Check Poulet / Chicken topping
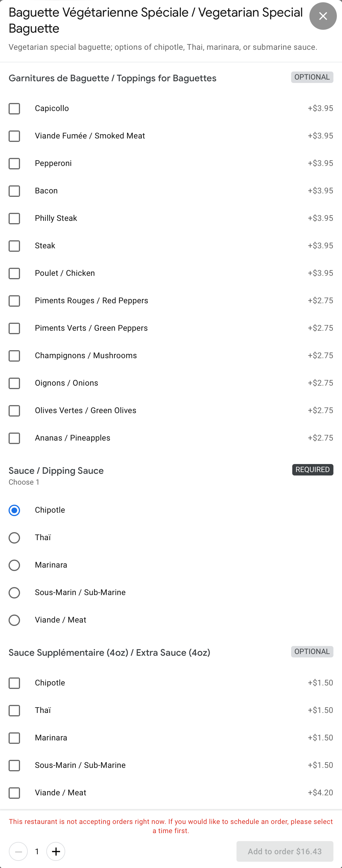Viewport: 342px width, 868px height. pos(14,273)
